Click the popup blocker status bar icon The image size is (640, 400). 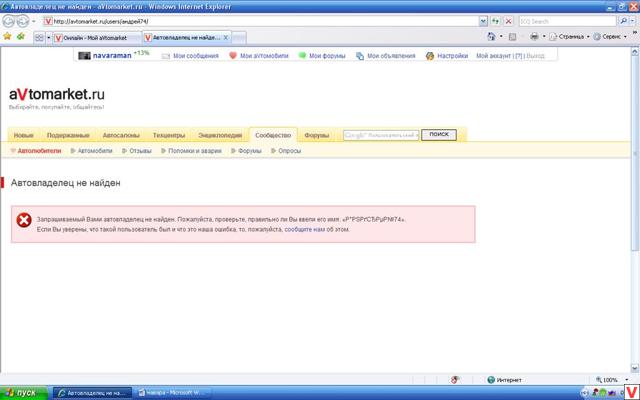coord(455,380)
